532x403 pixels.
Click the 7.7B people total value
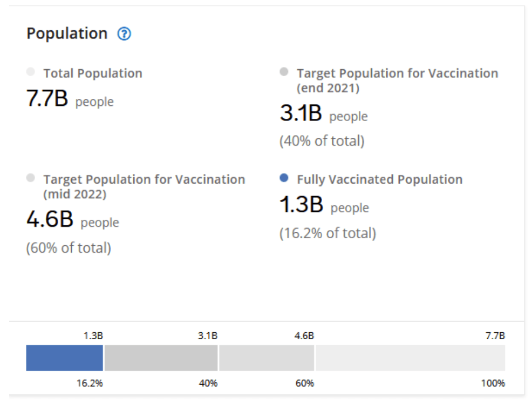(70, 100)
